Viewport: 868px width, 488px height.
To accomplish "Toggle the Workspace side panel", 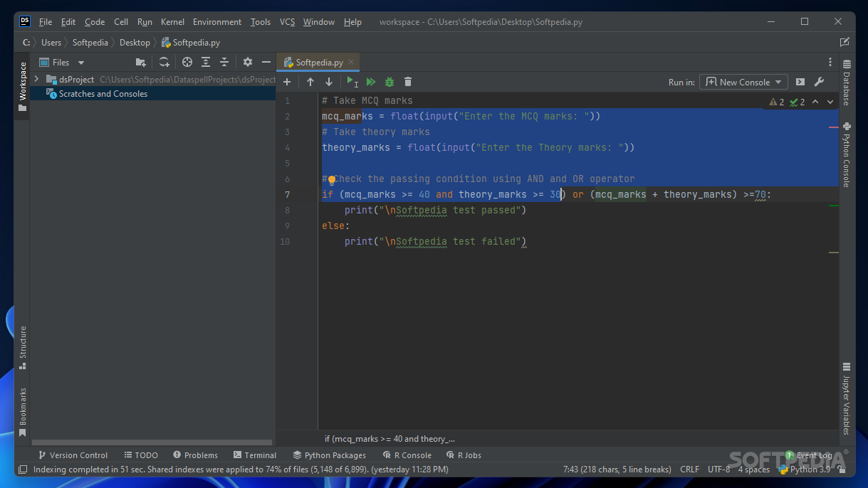I will point(23,86).
